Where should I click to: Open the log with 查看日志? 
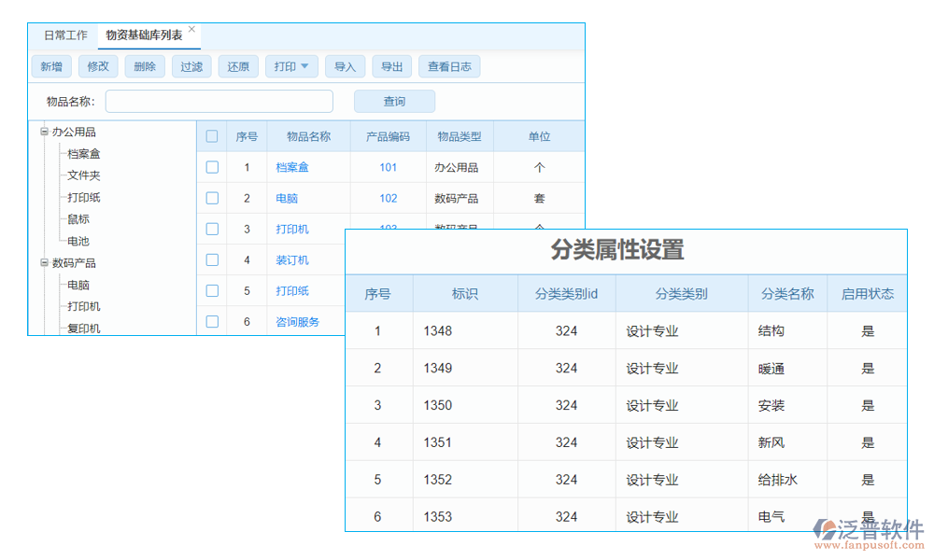pos(449,66)
